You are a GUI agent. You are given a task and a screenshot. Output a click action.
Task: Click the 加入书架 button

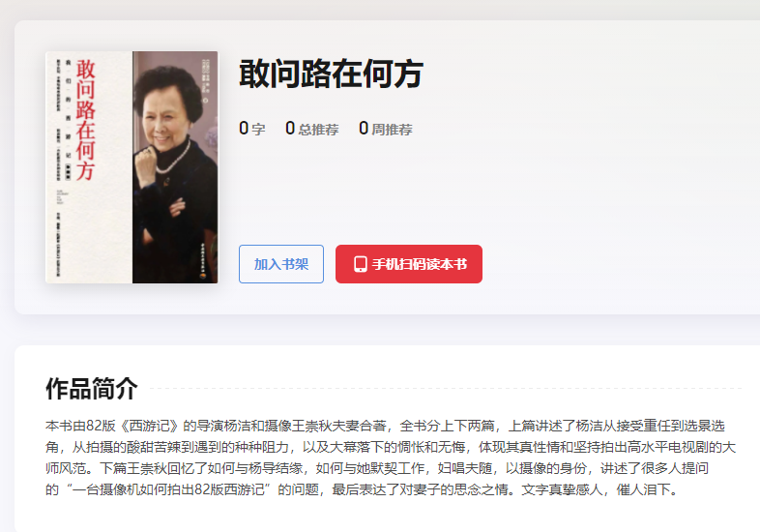click(x=281, y=264)
